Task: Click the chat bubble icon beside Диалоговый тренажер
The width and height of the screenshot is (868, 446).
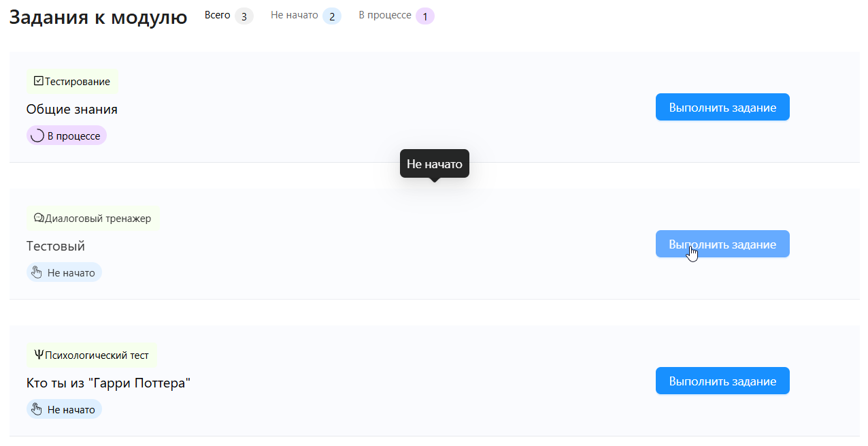Action: coord(38,219)
